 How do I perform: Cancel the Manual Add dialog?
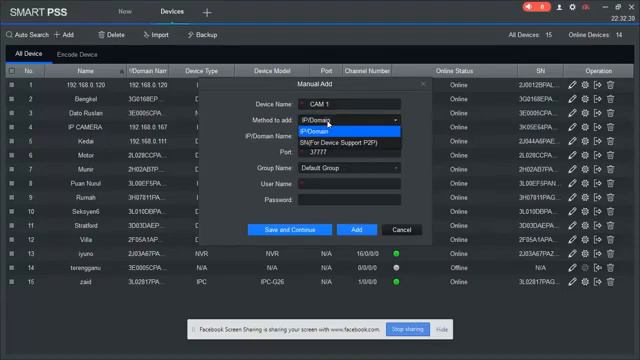[402, 230]
